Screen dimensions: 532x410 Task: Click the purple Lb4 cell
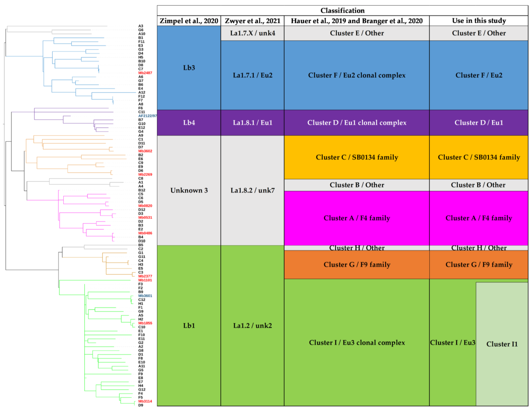(x=189, y=123)
